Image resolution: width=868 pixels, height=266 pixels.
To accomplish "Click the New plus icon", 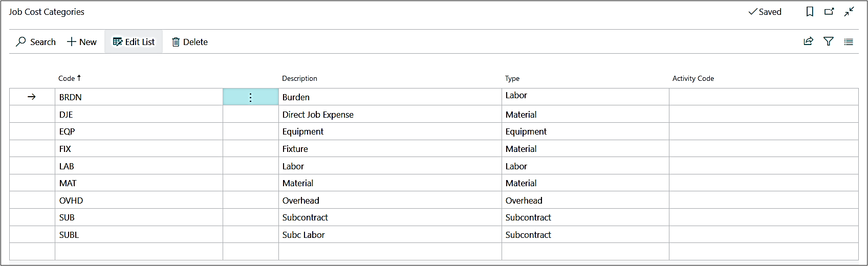I will click(x=72, y=42).
